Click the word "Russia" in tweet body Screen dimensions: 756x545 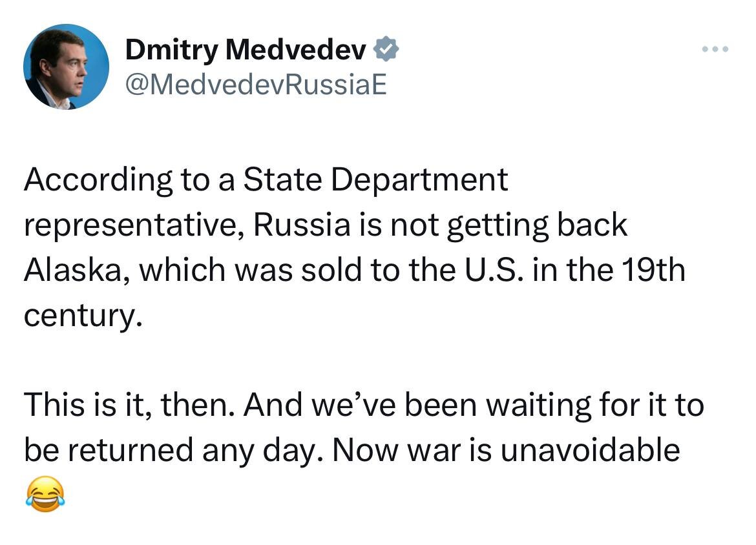[x=302, y=225]
